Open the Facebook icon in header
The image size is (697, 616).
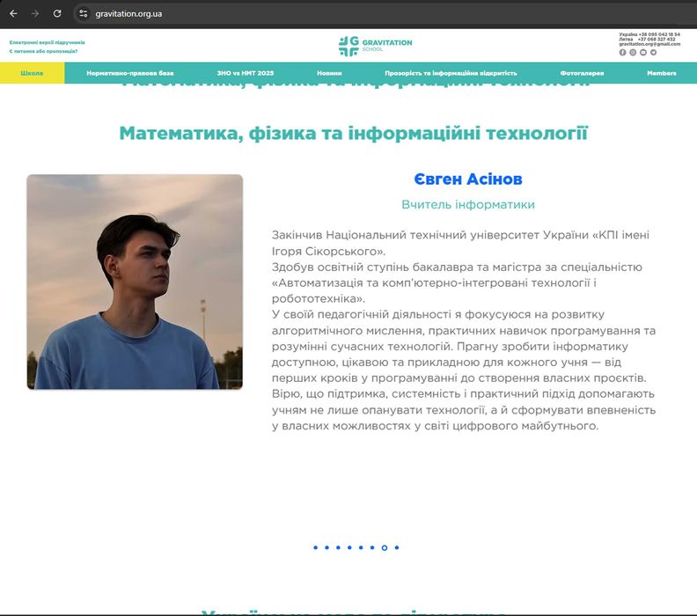click(x=622, y=53)
